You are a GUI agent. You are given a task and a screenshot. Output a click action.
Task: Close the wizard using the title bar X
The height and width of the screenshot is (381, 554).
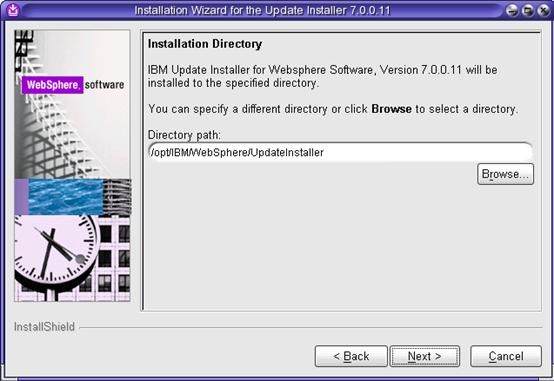coord(543,10)
